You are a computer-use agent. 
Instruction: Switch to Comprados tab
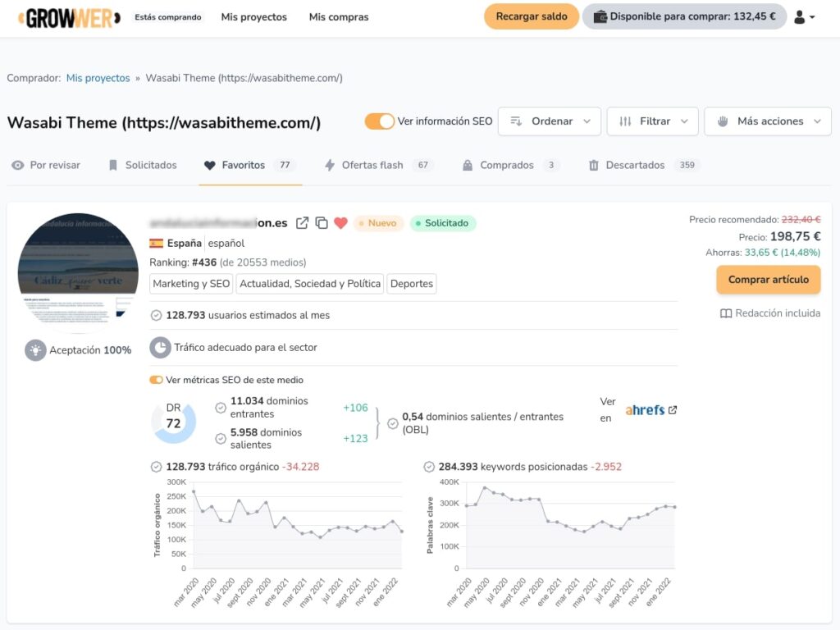510,165
